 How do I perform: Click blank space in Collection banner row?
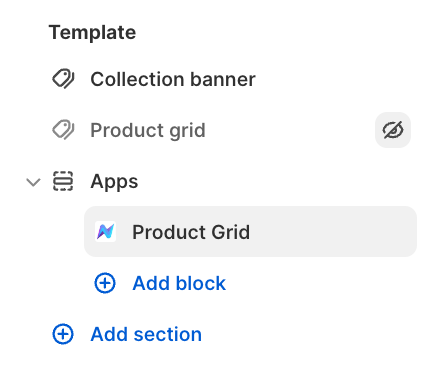point(333,79)
